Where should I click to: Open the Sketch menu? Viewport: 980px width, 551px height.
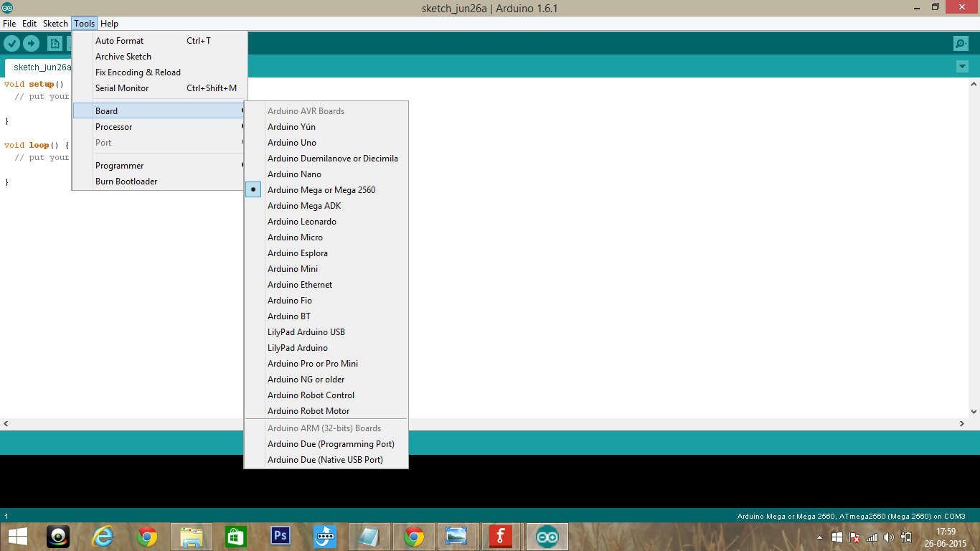(55, 24)
